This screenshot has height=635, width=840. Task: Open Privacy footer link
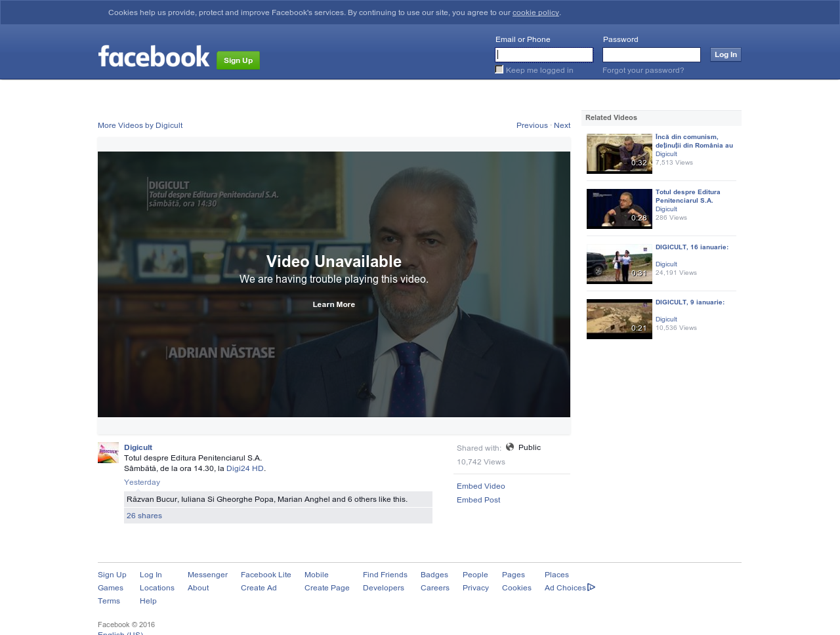point(476,588)
